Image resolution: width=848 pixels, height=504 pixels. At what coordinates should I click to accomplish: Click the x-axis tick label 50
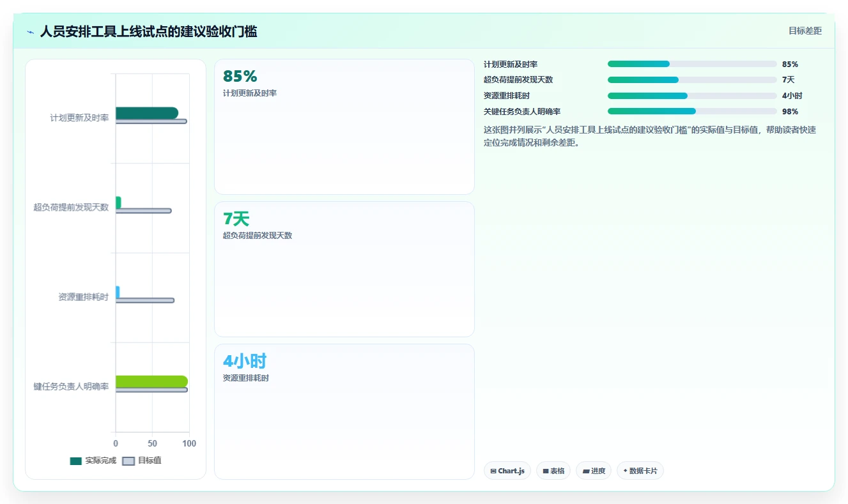tap(152, 443)
